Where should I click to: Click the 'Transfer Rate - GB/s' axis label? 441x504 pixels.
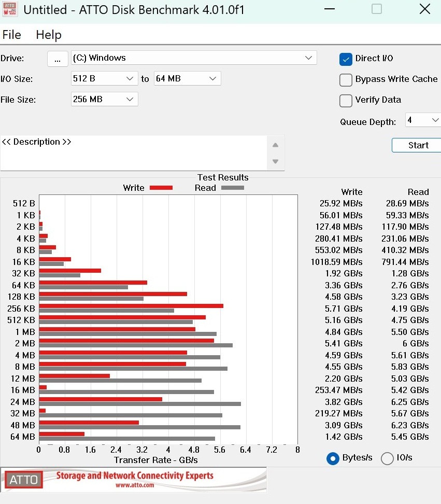click(156, 460)
